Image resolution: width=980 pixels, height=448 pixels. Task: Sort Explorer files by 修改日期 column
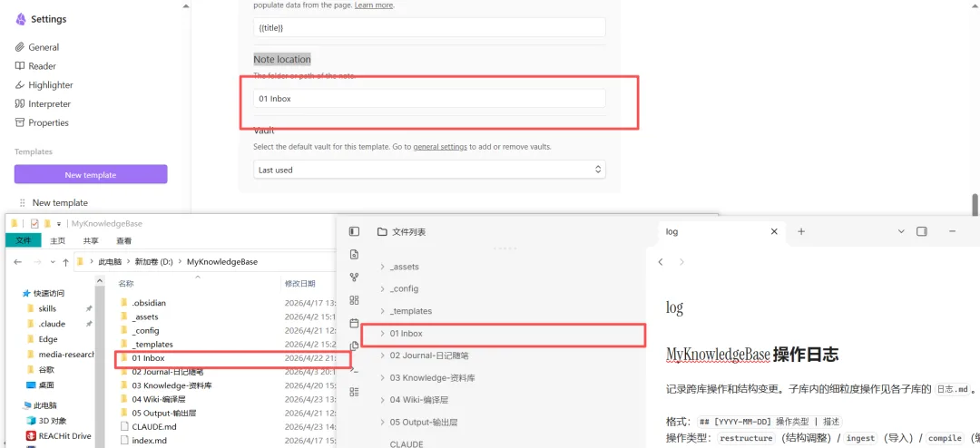pyautogui.click(x=300, y=283)
